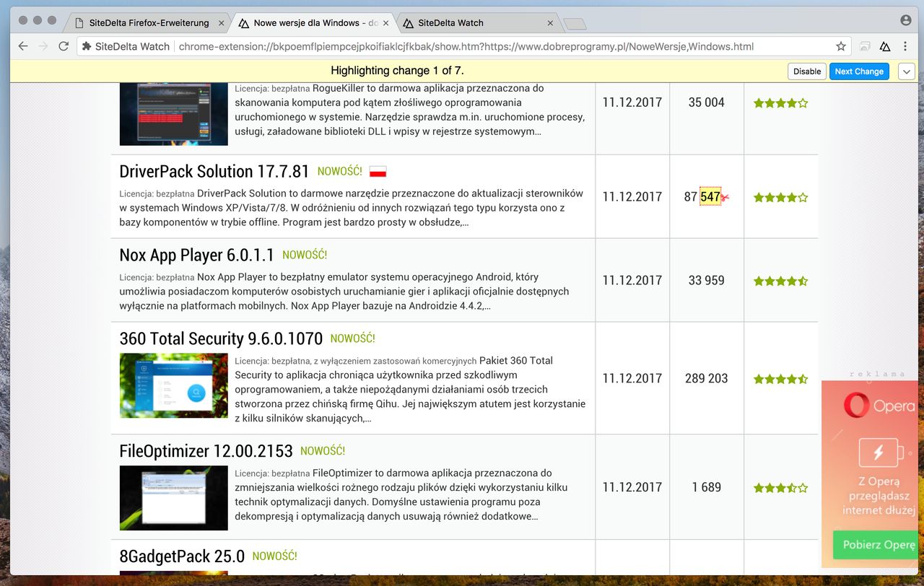Viewport: 924px width, 586px height.
Task: Click the greyed-out extension icon beside the bookmark star
Action: click(x=865, y=46)
